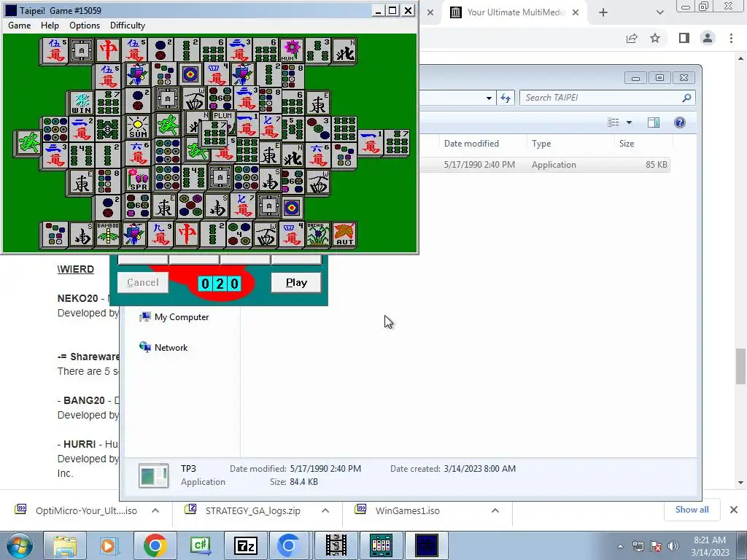The width and height of the screenshot is (747, 560).
Task: Click the Explorer refresh button
Action: point(506,98)
